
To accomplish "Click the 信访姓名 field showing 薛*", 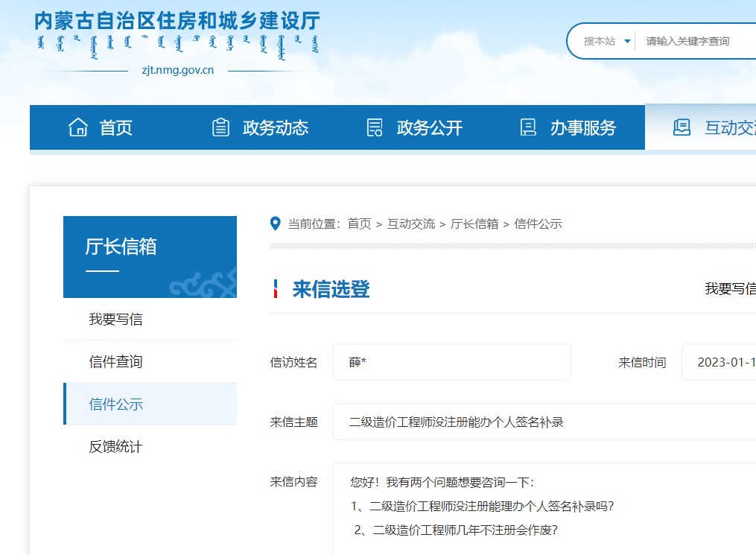I will pos(451,362).
